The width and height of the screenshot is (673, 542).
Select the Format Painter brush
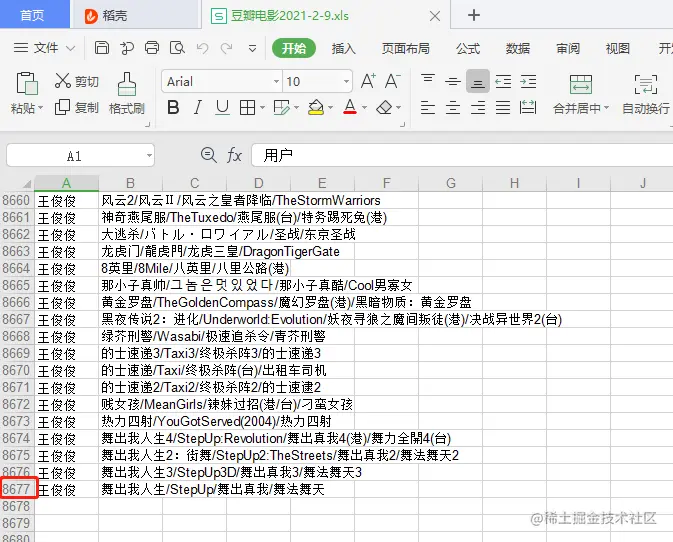point(127,84)
